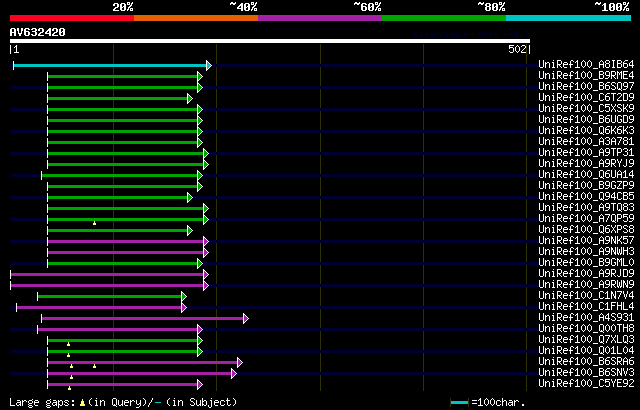This screenshot has width=640, height=410.
Task: Click the purple ~60% segment of the color scale
Action: click(x=320, y=18)
